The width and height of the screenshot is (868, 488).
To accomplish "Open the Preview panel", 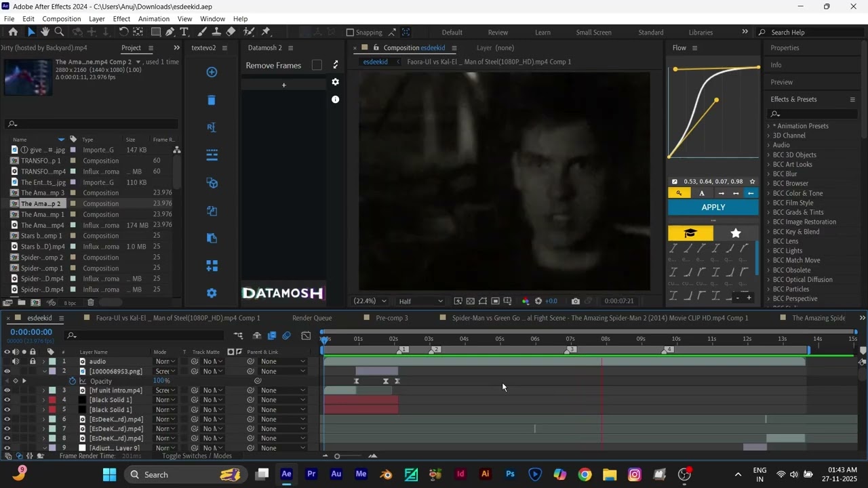I will (x=782, y=82).
